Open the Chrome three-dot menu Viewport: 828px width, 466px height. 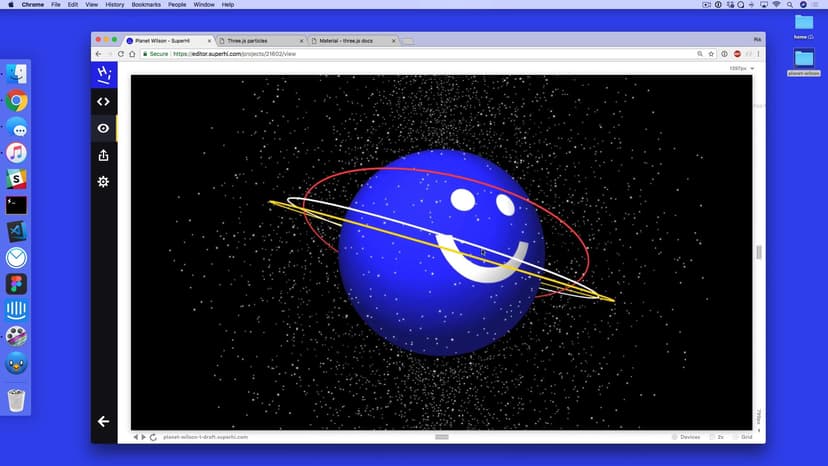pyautogui.click(x=758, y=54)
